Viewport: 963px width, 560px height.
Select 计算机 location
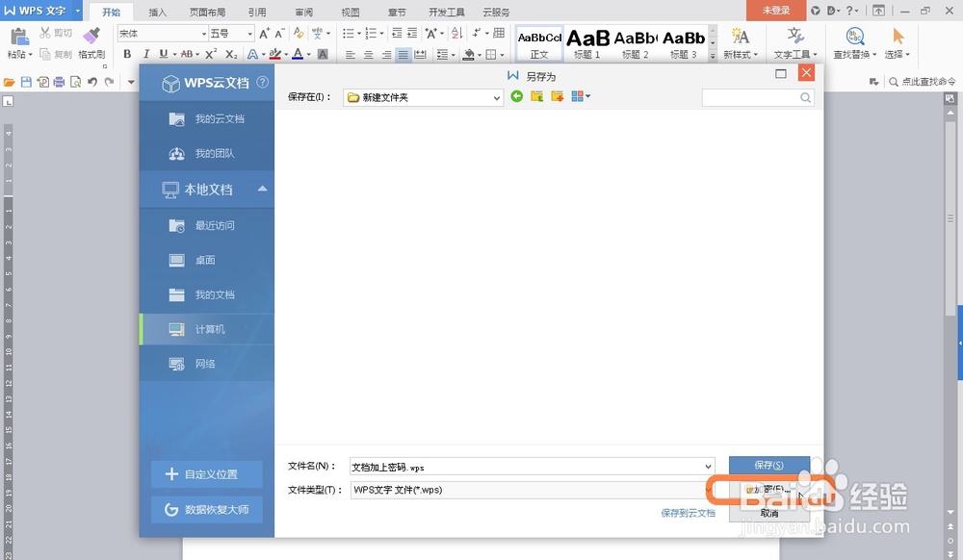click(x=207, y=329)
